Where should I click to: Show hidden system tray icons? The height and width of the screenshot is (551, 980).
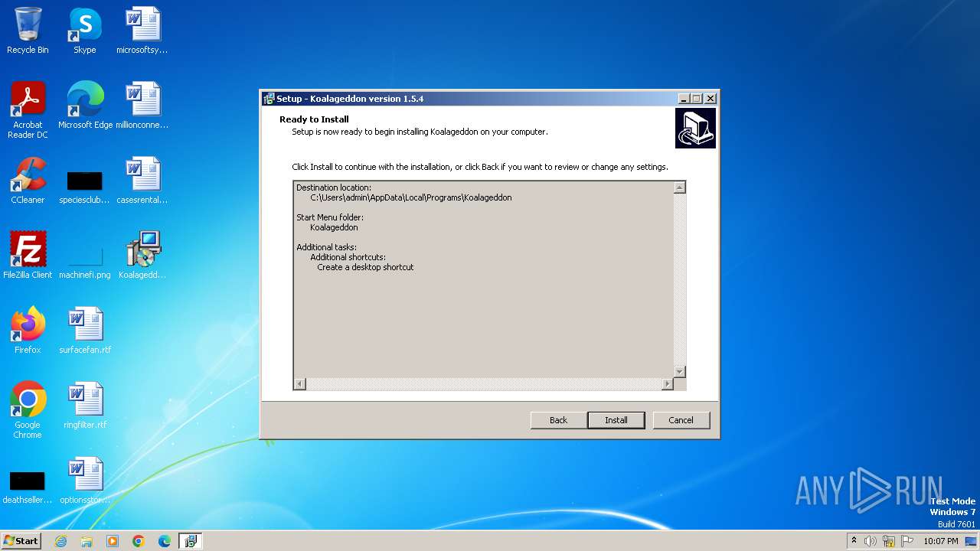click(x=854, y=541)
